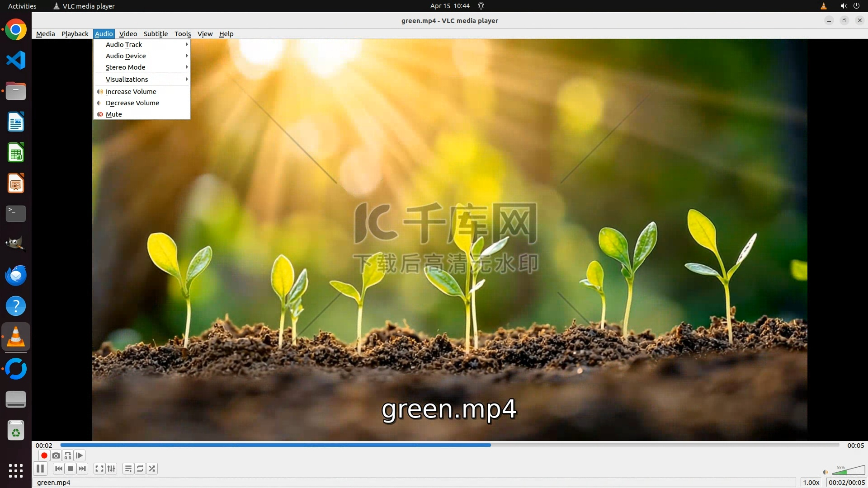
Task: Toggle fullscreen video mode
Action: (99, 469)
